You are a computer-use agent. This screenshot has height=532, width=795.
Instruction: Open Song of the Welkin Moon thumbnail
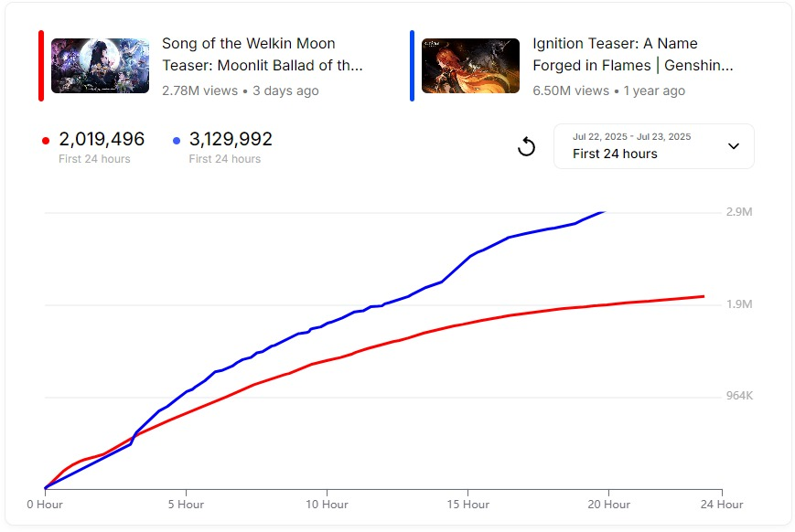click(x=101, y=66)
